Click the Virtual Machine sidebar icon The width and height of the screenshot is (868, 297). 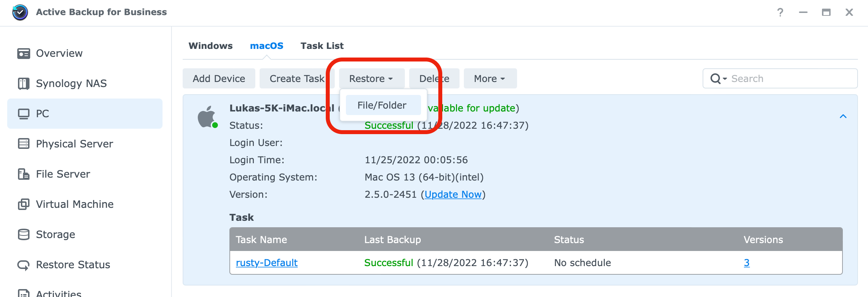(x=24, y=204)
